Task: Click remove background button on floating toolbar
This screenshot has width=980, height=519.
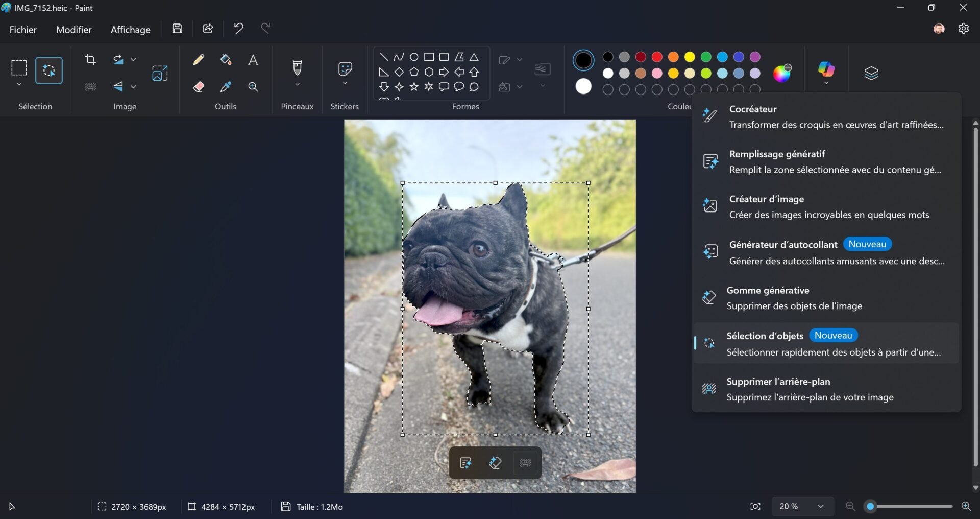Action: click(x=525, y=463)
